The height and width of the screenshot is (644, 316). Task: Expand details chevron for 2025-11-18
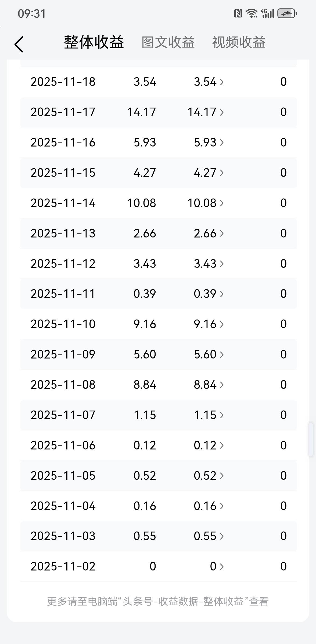[x=222, y=82]
